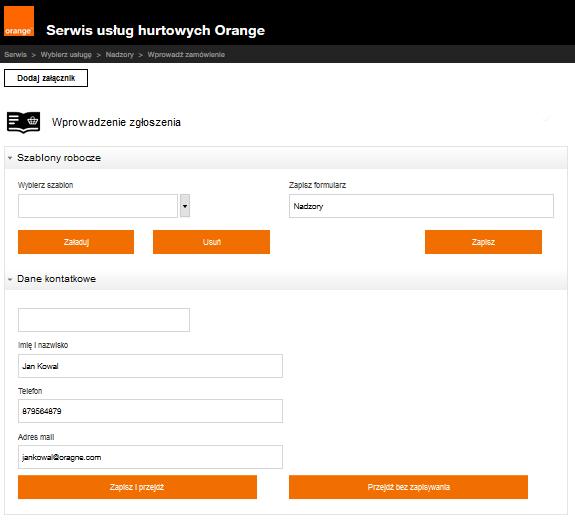The image size is (575, 522).
Task: Focus the Zapisz formularz field containing Nadzory
Action: [x=421, y=206]
